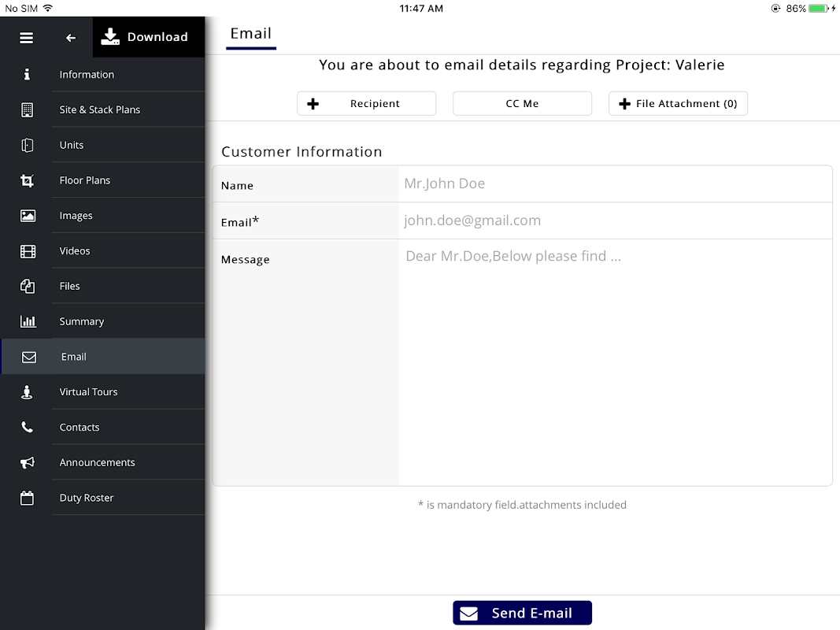Tap the back arrow icon
The width and height of the screenshot is (840, 630).
pos(71,38)
